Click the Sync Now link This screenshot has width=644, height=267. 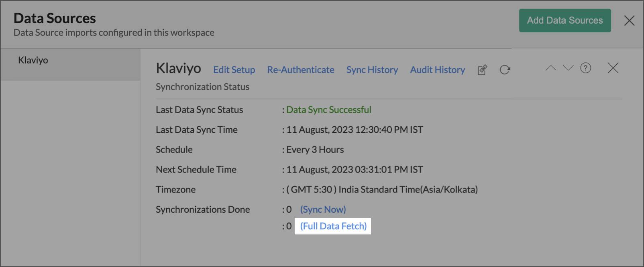click(323, 209)
